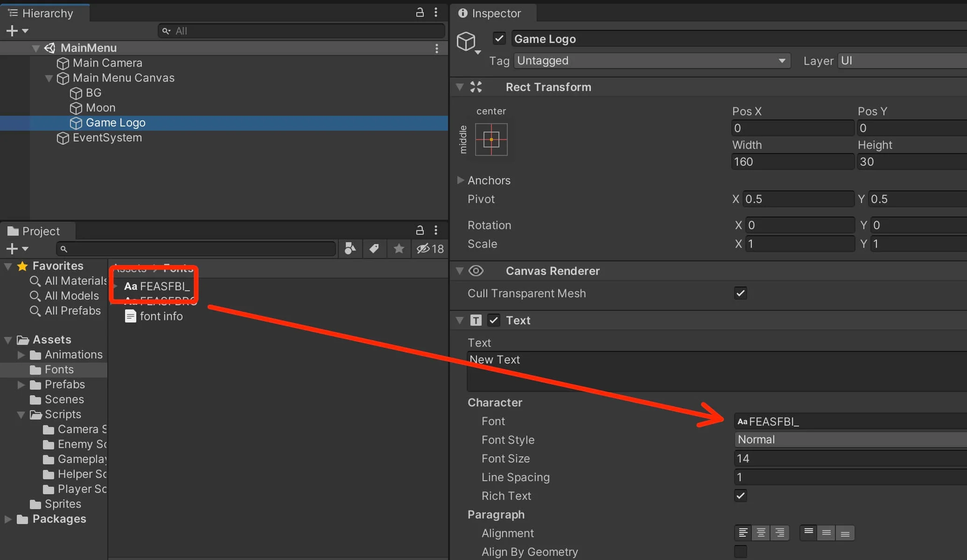Enable Align By Geometry checkbox
Image resolution: width=967 pixels, height=560 pixels.
[x=740, y=552]
